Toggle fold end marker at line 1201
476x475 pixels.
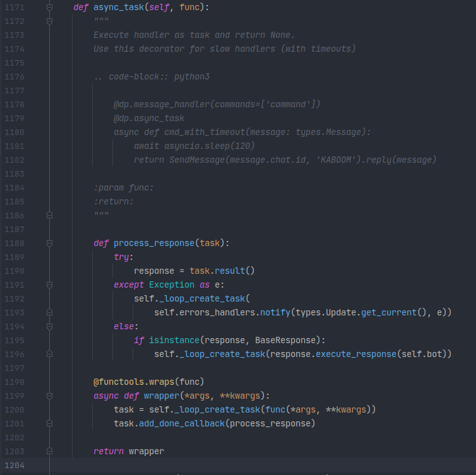49,423
